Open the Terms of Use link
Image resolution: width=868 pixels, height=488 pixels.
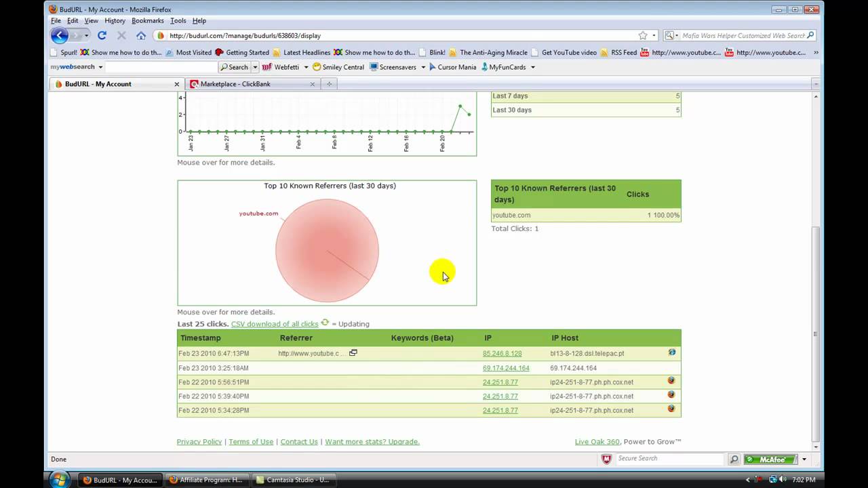click(x=251, y=442)
